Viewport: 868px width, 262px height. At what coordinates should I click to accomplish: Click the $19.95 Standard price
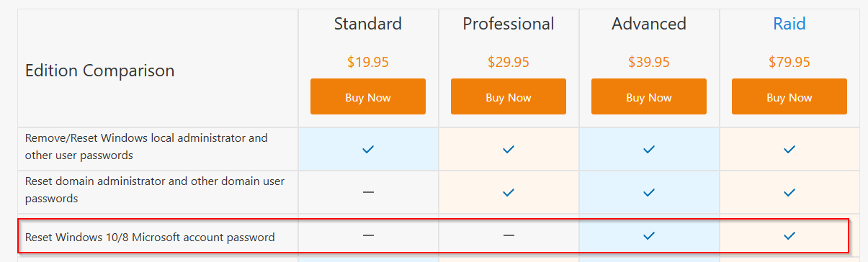[368, 62]
